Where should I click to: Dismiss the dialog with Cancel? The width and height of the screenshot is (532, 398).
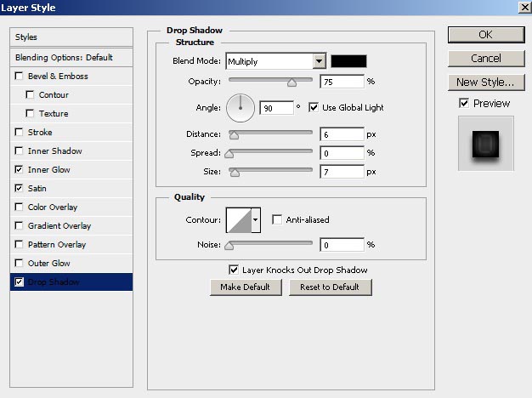[x=486, y=59]
